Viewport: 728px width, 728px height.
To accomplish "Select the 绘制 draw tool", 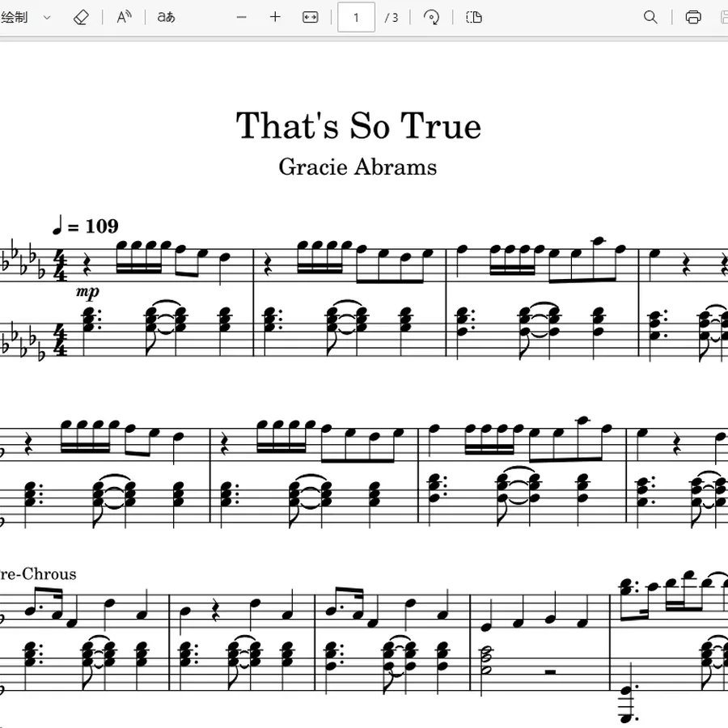I will coord(15,18).
